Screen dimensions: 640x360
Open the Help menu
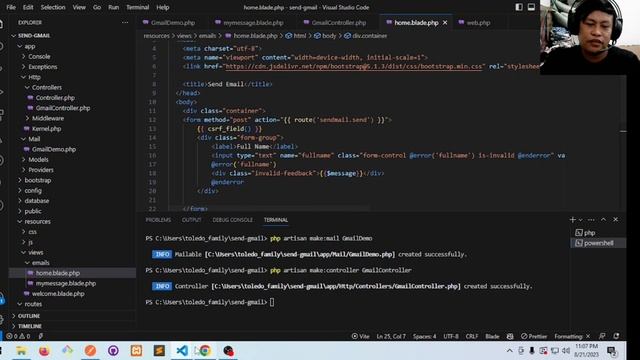(162, 7)
